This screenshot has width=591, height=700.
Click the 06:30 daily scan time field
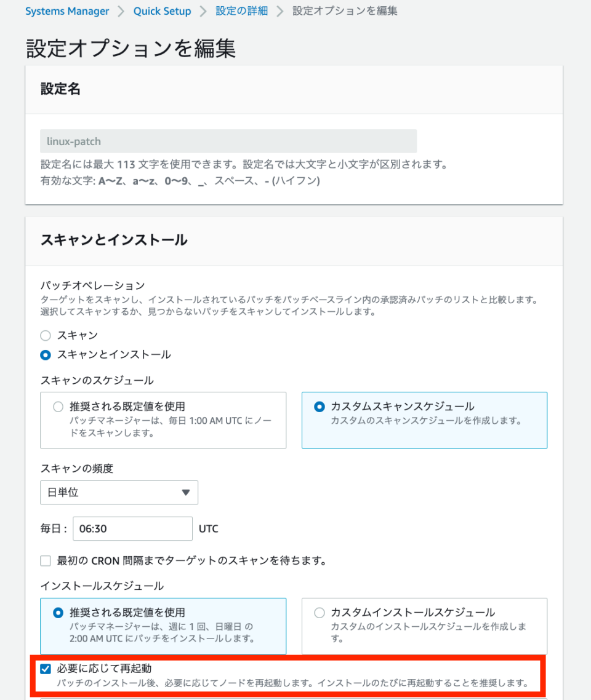(132, 528)
